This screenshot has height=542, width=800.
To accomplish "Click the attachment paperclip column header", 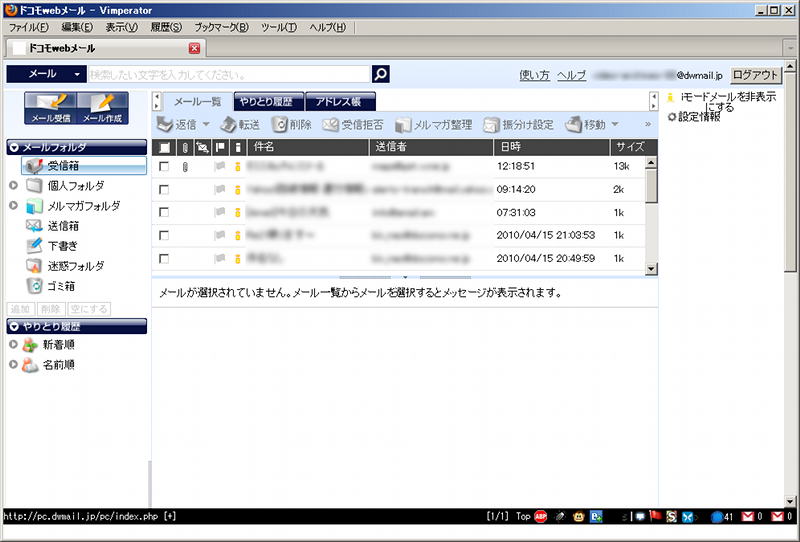I will pos(185,147).
